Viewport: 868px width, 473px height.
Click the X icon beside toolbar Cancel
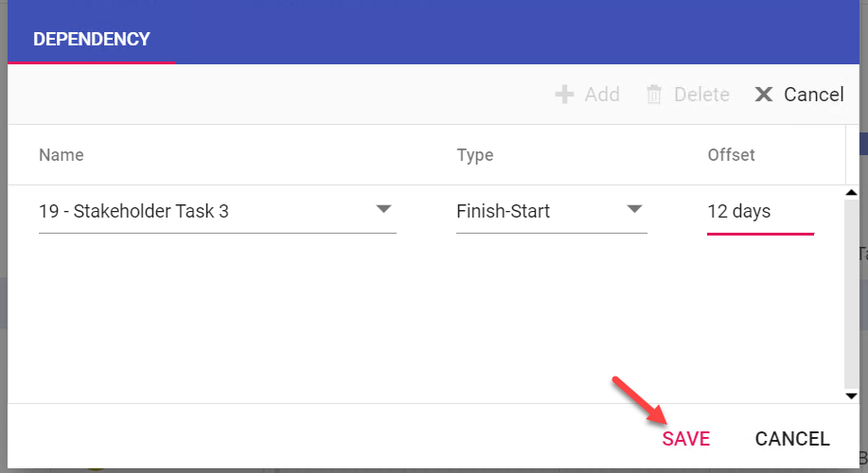pos(764,95)
